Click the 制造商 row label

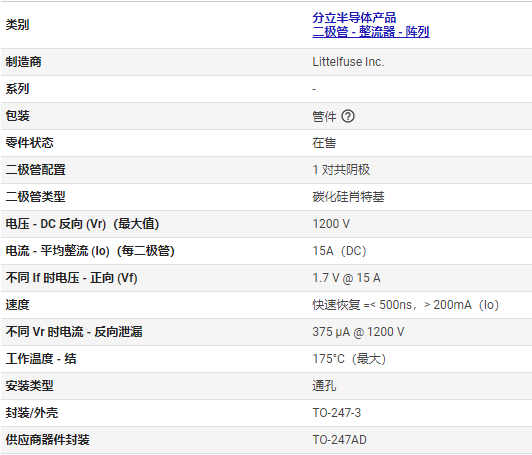coord(23,62)
